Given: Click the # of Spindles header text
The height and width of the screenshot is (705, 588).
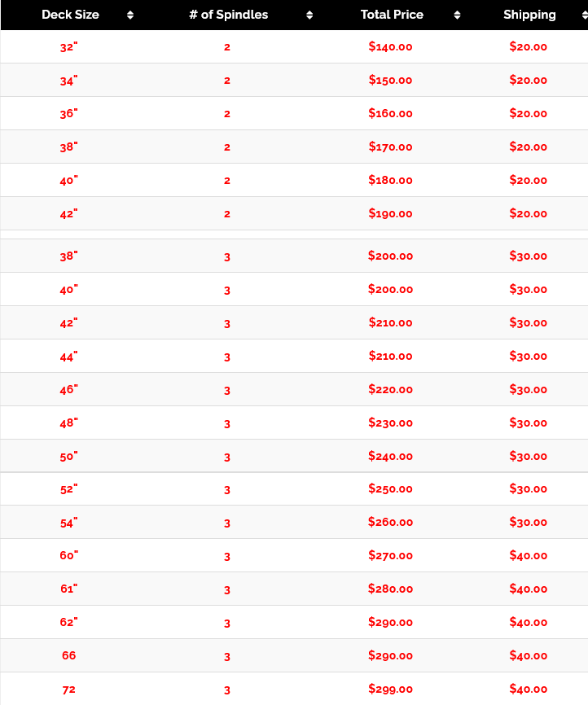Looking at the screenshot, I should point(228,15).
